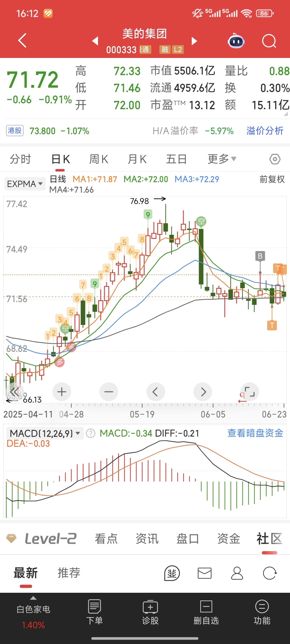The image size is (290, 644).
Task: Open 资讯 news tab
Action: tap(147, 539)
